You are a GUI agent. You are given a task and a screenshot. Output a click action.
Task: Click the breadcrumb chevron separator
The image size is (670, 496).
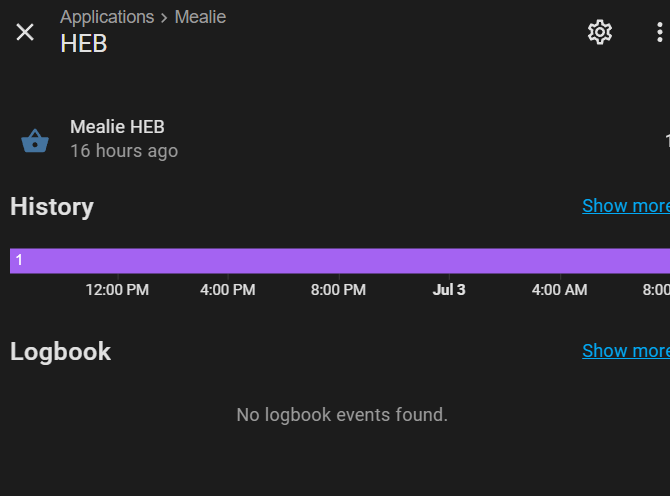(x=164, y=18)
